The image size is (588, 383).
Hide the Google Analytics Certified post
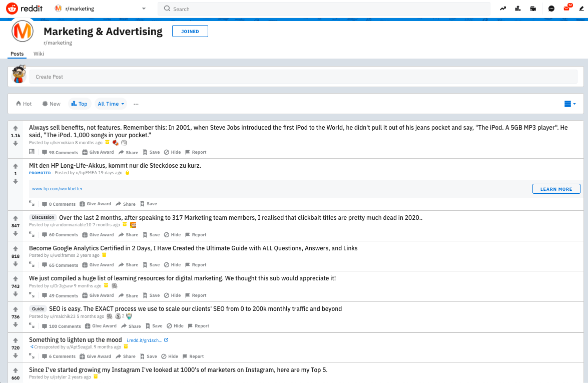[173, 265]
